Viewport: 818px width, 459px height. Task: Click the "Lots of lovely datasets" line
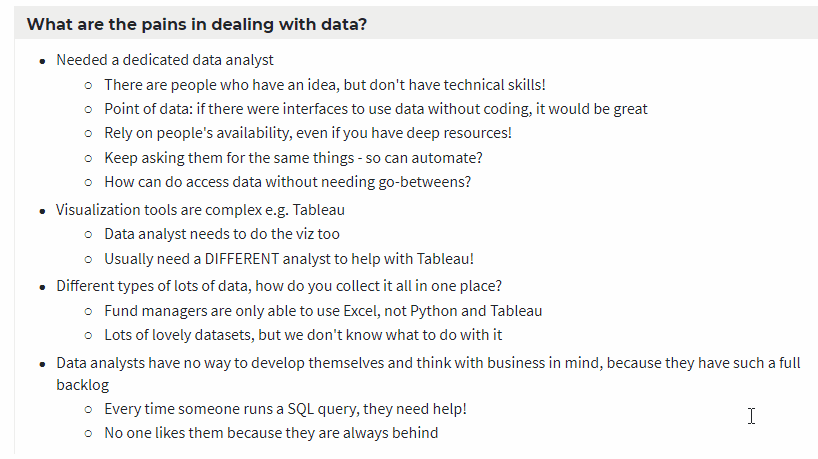(x=302, y=335)
